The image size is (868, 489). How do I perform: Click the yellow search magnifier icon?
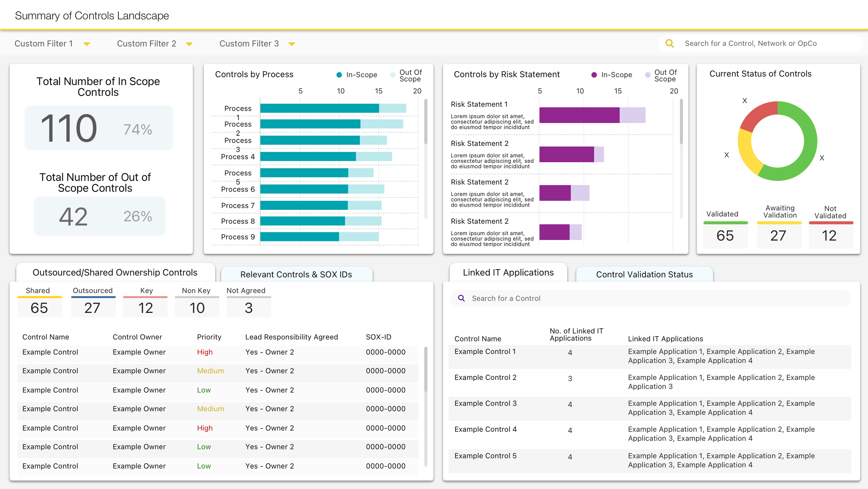tap(669, 43)
